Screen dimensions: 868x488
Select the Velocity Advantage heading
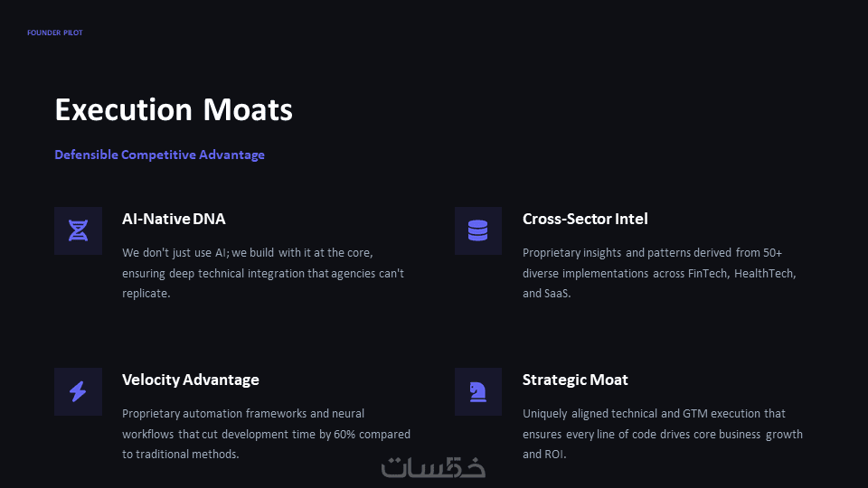point(191,380)
